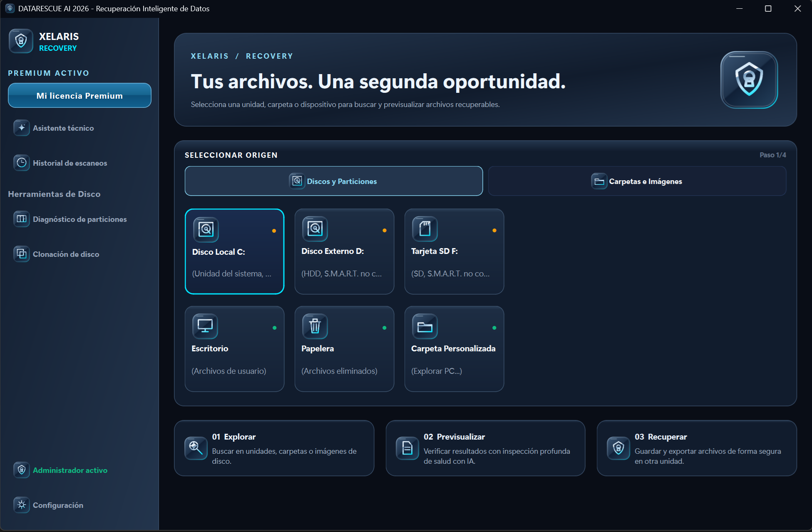Viewport: 812px width, 532px height.
Task: Select the (Archivos eliminados) description
Action: pyautogui.click(x=339, y=371)
